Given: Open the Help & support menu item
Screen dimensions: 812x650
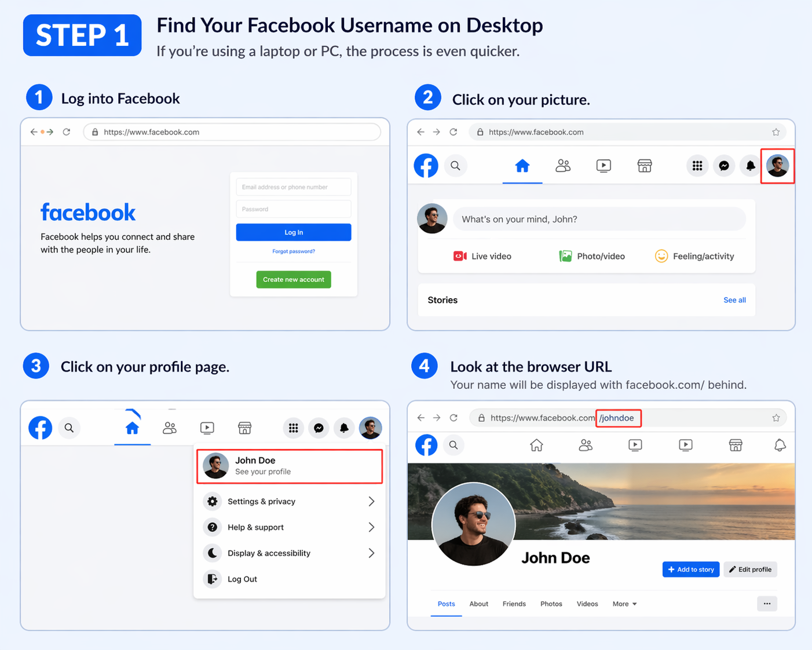Looking at the screenshot, I should [x=290, y=527].
